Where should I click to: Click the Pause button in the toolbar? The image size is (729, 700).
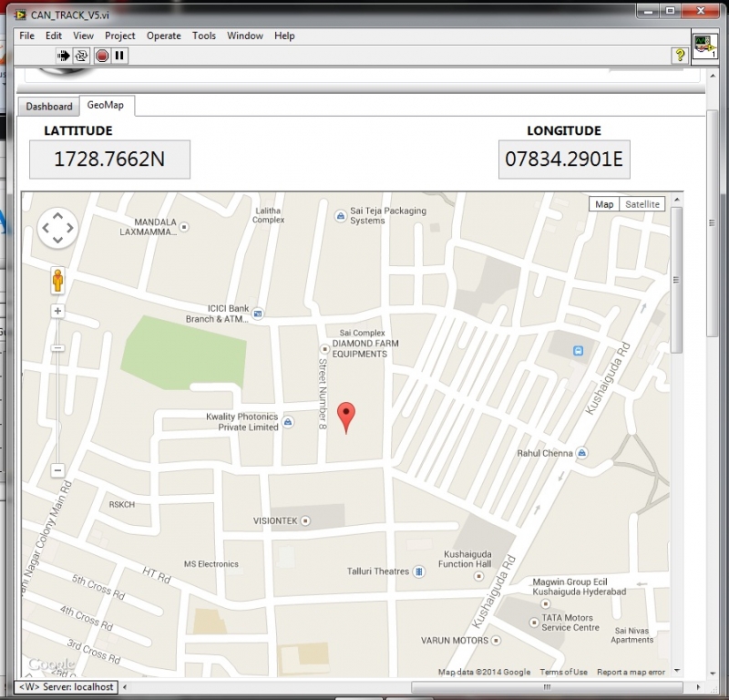pos(120,56)
